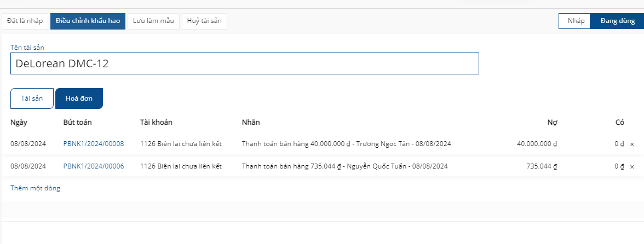Click the 'Đặt là nháp' button

(x=25, y=21)
